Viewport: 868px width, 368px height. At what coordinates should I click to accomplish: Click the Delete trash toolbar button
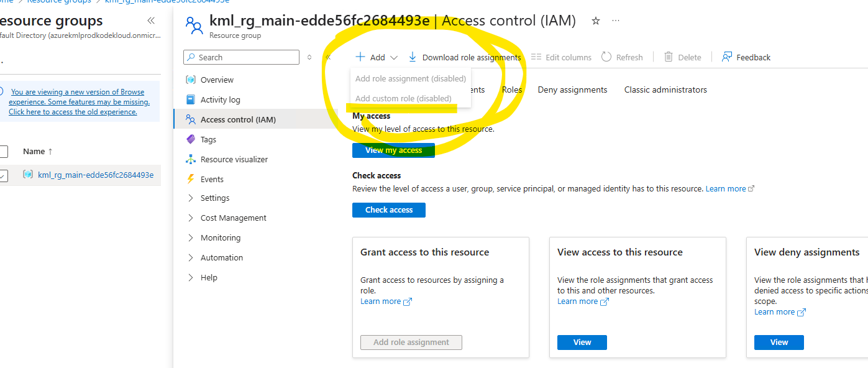[682, 57]
